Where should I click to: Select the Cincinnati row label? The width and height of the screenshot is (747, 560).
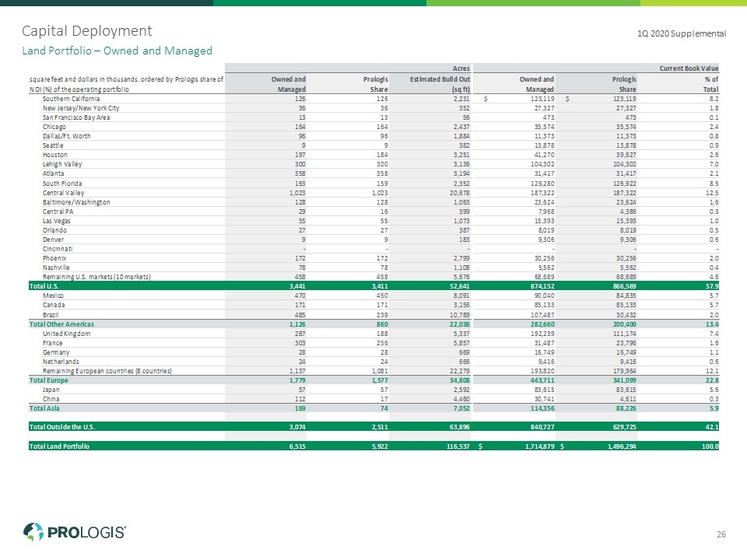(x=57, y=249)
